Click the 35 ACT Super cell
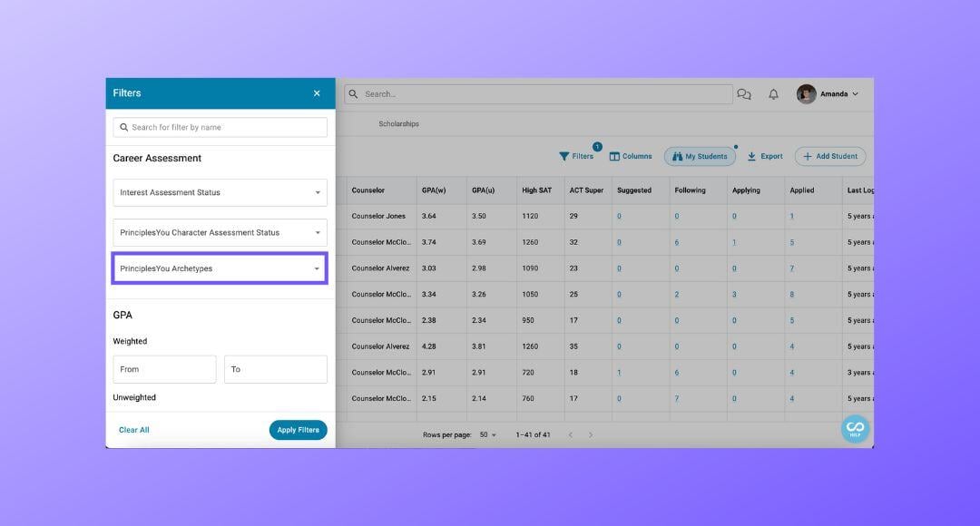This screenshot has width=980, height=526. [x=573, y=346]
